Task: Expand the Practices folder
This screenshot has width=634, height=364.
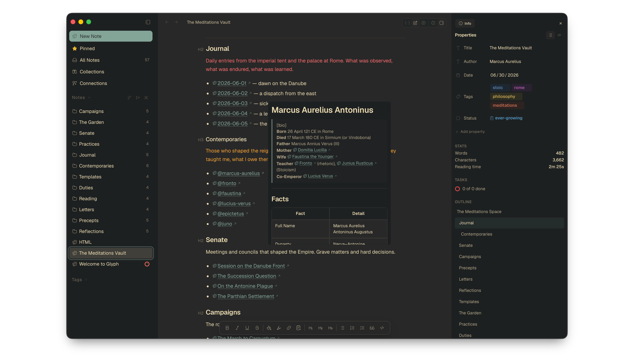Action: [111, 144]
